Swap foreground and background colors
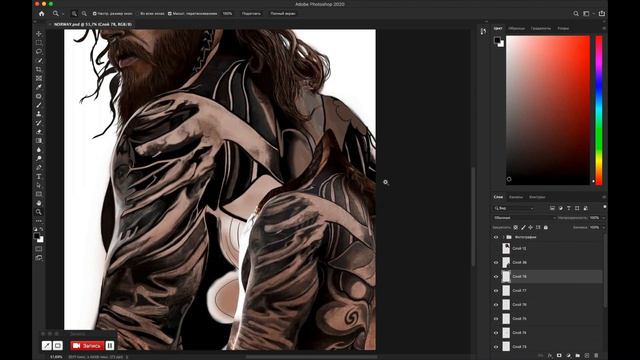 coord(42,229)
